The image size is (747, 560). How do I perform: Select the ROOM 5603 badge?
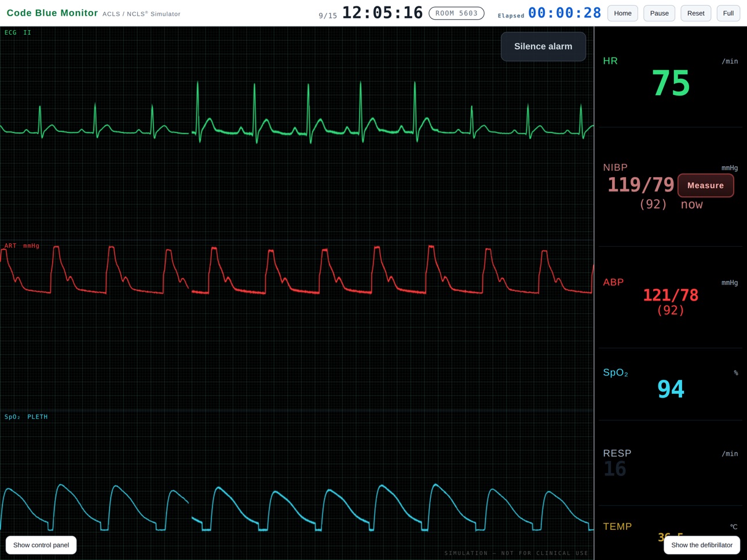pyautogui.click(x=456, y=13)
